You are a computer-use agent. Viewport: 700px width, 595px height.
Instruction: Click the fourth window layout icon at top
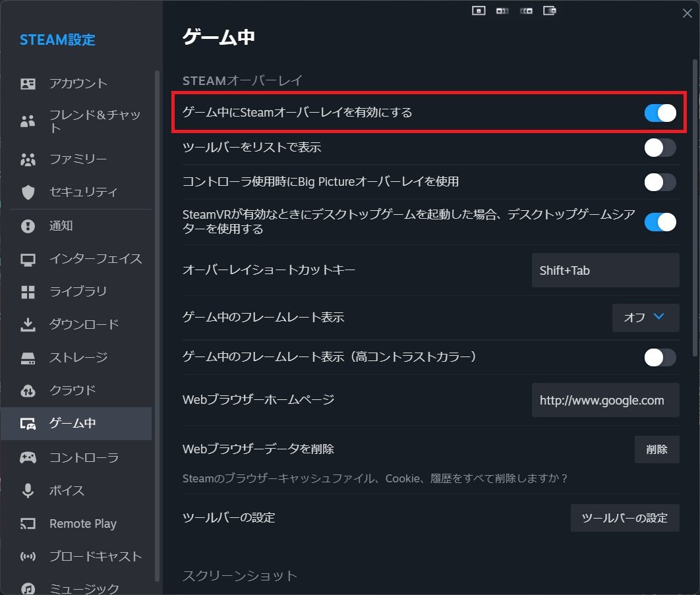550,11
